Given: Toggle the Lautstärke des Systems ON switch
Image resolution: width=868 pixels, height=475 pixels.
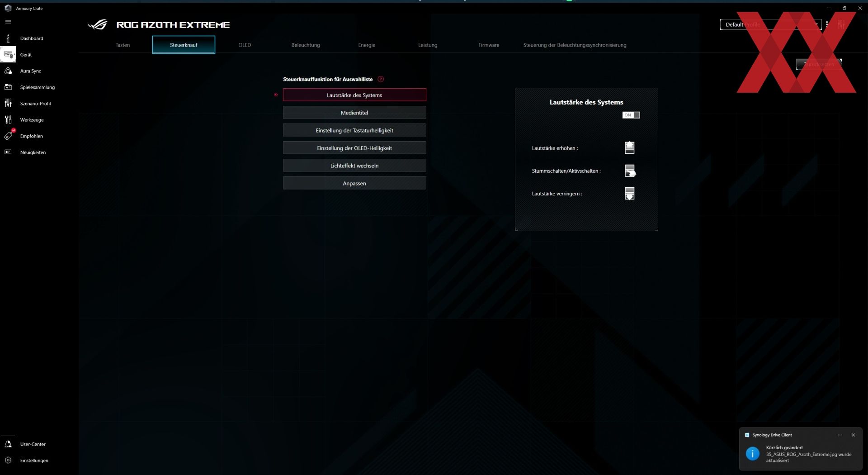Looking at the screenshot, I should 631,115.
